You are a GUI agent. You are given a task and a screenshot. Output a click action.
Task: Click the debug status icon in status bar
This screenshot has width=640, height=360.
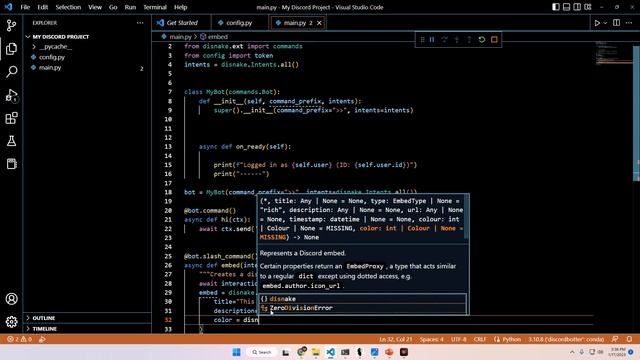[x=42, y=339]
